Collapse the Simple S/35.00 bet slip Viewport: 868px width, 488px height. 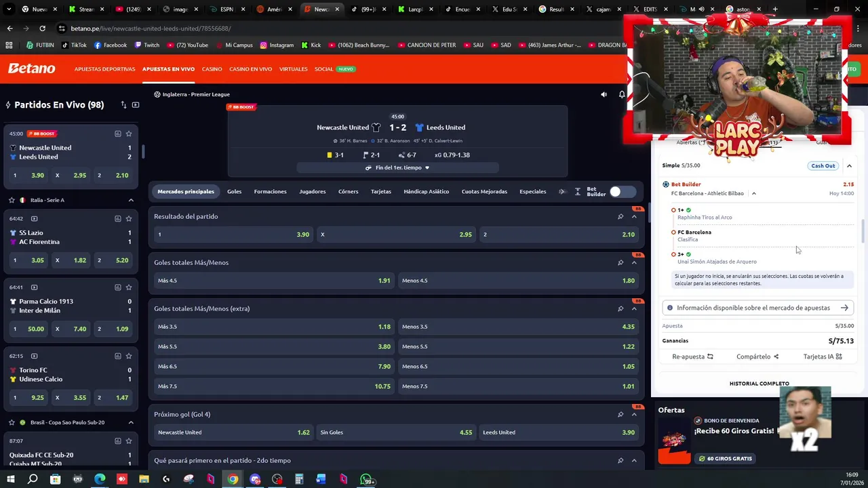click(849, 165)
